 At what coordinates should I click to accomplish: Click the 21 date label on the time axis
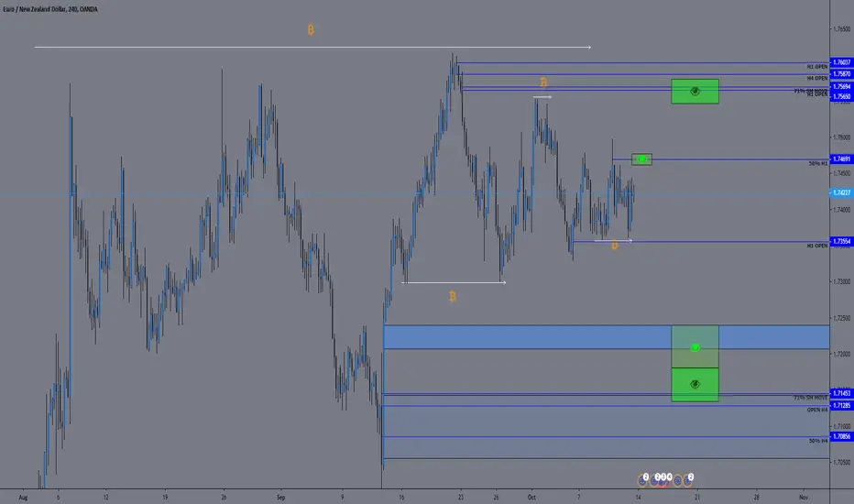coord(697,498)
